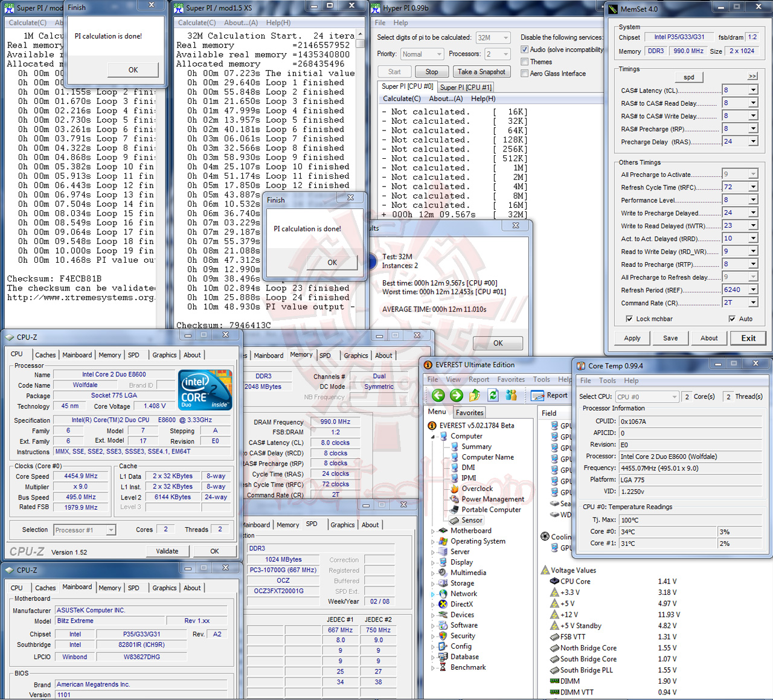Viewport: 773px width, 700px height.
Task: Check the Themes service box in Hyper PI
Action: point(524,62)
